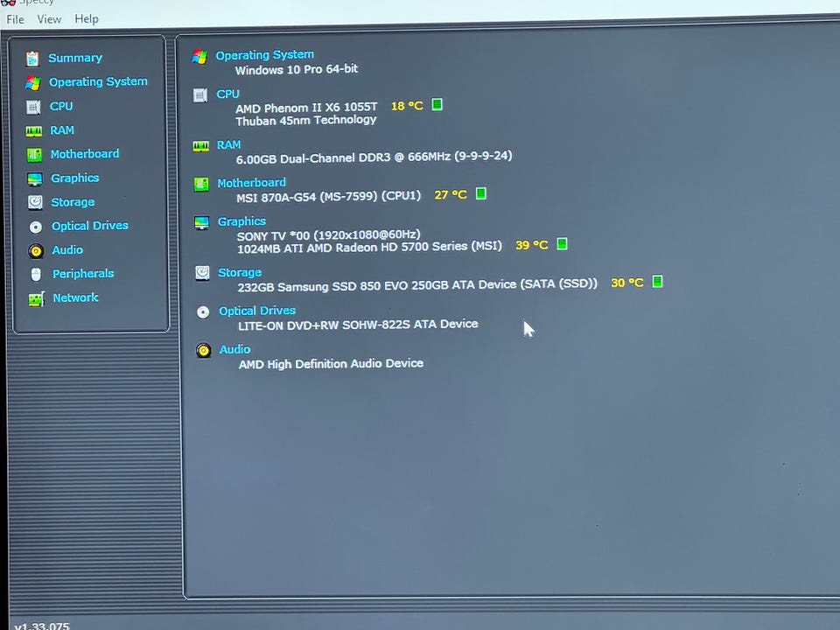This screenshot has height=630, width=840.
Task: Click LITE-ON DVD+RW SOHW-822S text
Action: [358, 325]
